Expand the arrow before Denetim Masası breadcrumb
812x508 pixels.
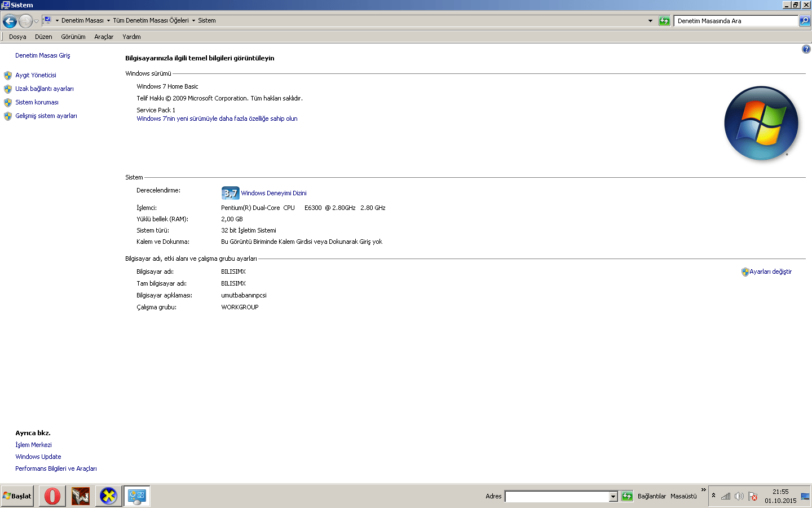pyautogui.click(x=57, y=20)
